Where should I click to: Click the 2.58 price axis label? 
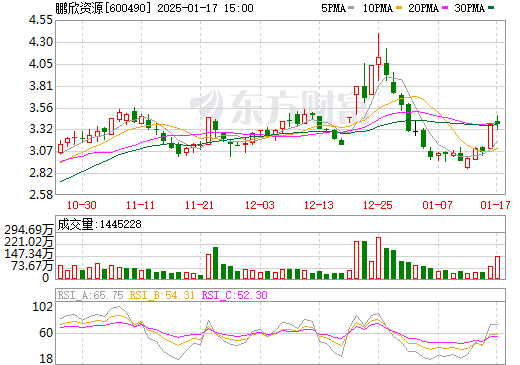[41, 195]
